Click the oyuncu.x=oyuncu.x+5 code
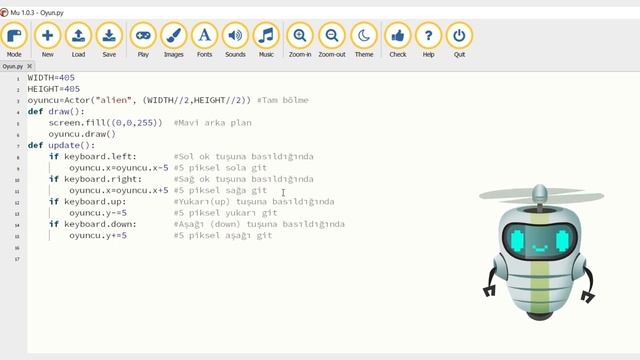Viewport: 640px width, 360px height. point(118,190)
